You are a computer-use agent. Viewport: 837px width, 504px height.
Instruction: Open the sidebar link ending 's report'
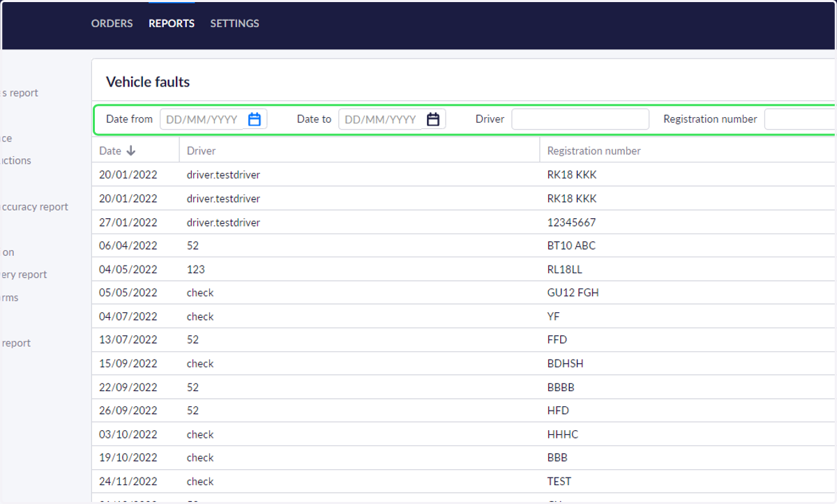[20, 93]
